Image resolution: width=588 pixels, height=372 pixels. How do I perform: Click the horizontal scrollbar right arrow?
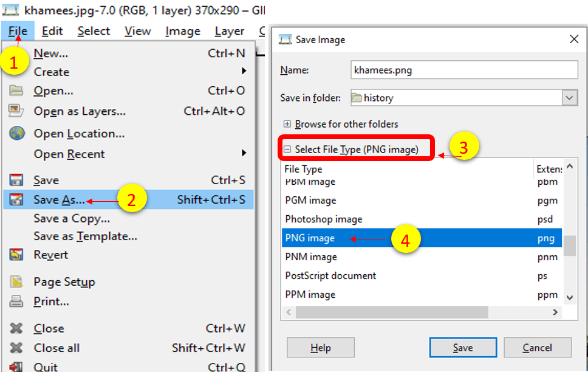(x=555, y=312)
